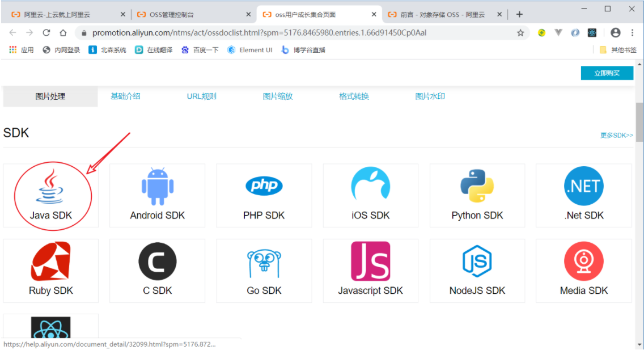
Task: Open the blue circular extension icon
Action: coord(575,32)
